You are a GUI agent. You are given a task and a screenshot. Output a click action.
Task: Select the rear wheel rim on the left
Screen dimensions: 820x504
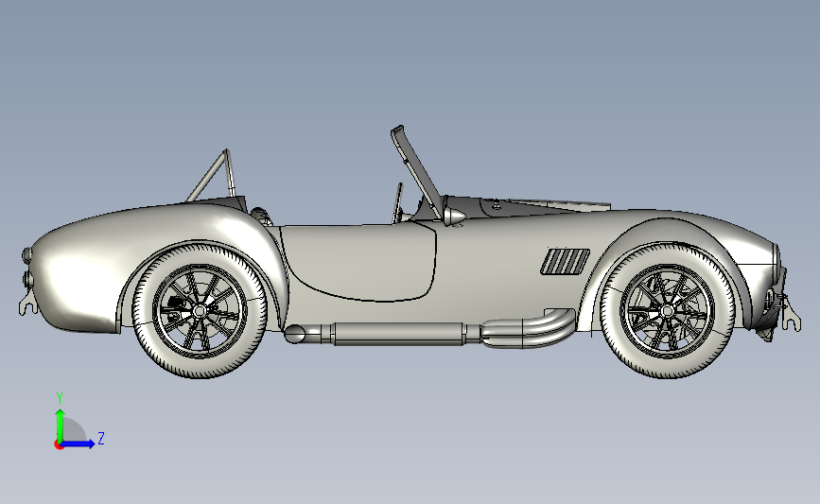click(x=200, y=311)
